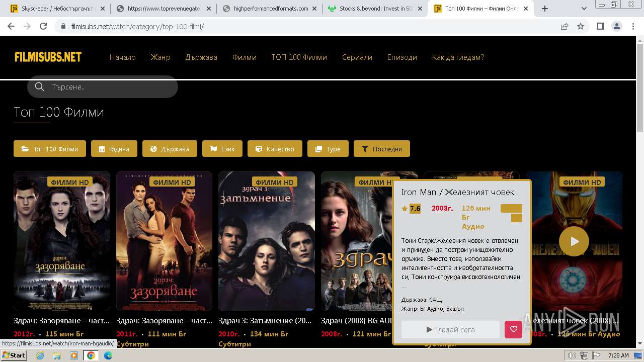Open File Explorer from the taskbar

(57, 355)
